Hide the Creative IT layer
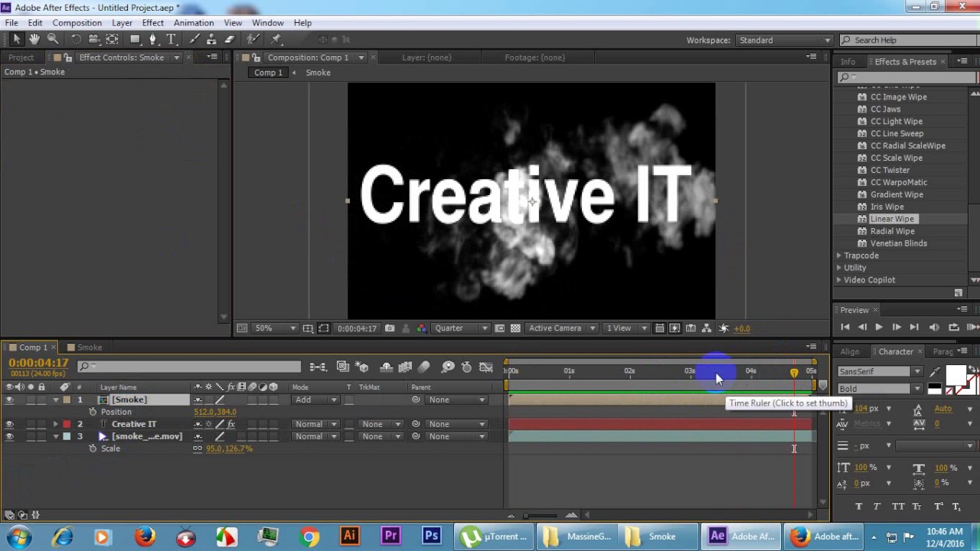Viewport: 980px width, 551px height. (9, 424)
